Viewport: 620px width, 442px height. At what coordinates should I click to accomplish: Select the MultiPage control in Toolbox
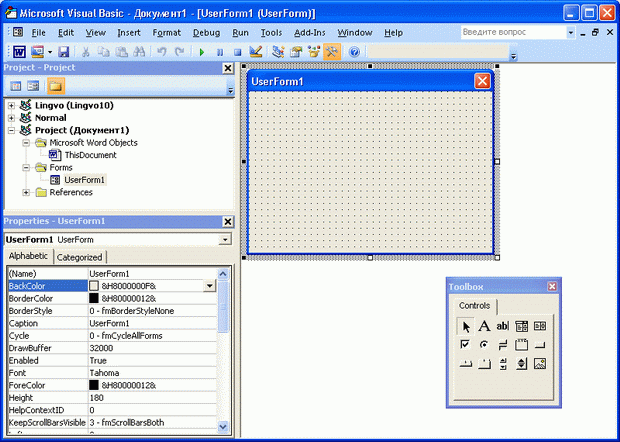(484, 364)
